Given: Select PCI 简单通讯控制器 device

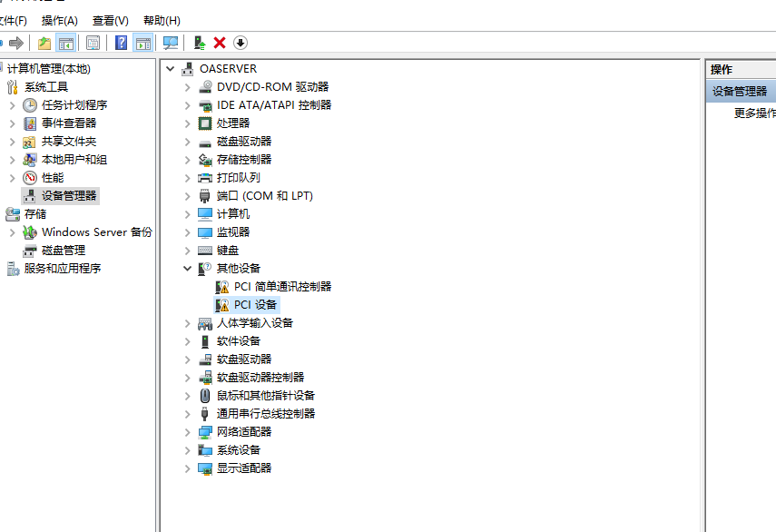Looking at the screenshot, I should [x=282, y=287].
